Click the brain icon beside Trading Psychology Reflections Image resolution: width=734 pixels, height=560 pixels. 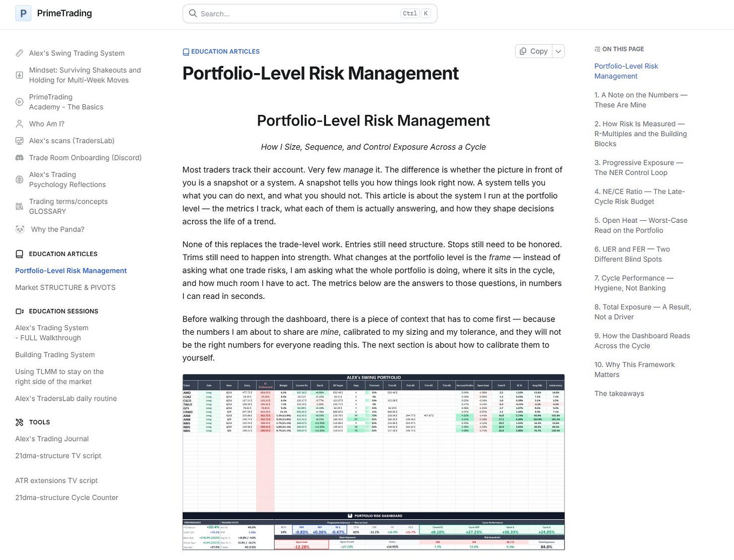click(x=19, y=179)
